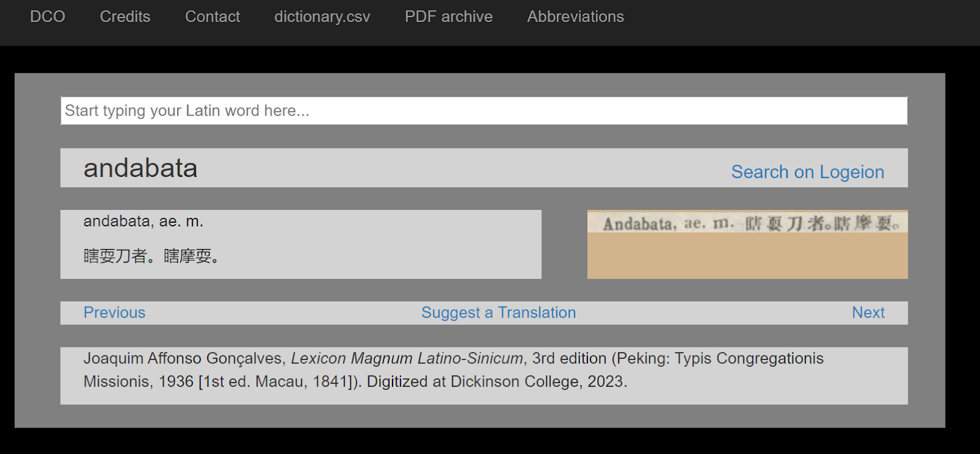The width and height of the screenshot is (980, 454).
Task: Download the dictionary.csv file
Action: tap(322, 17)
